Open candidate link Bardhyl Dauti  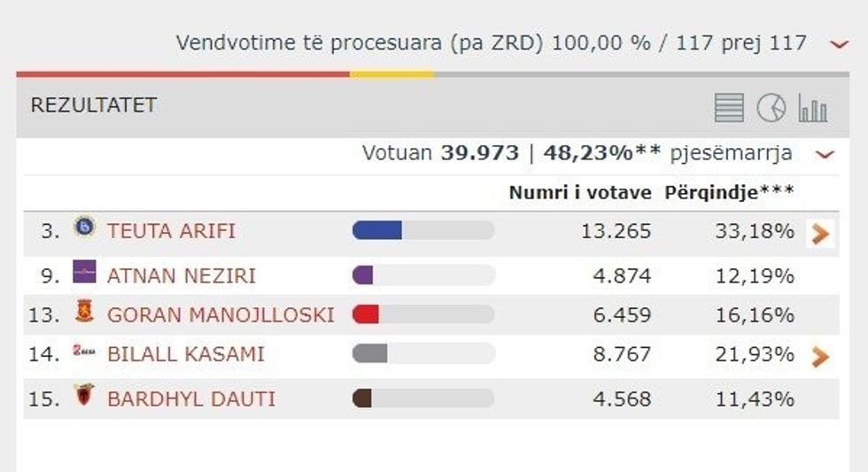(x=190, y=399)
